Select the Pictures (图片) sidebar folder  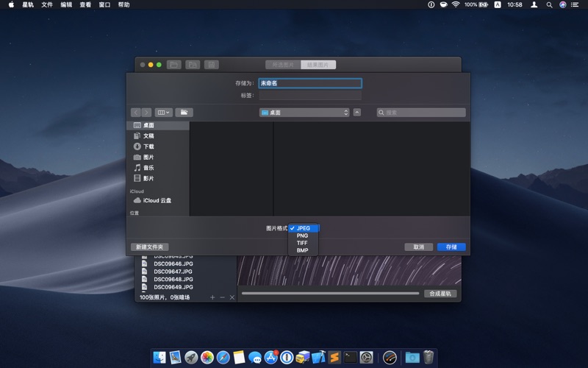[148, 158]
